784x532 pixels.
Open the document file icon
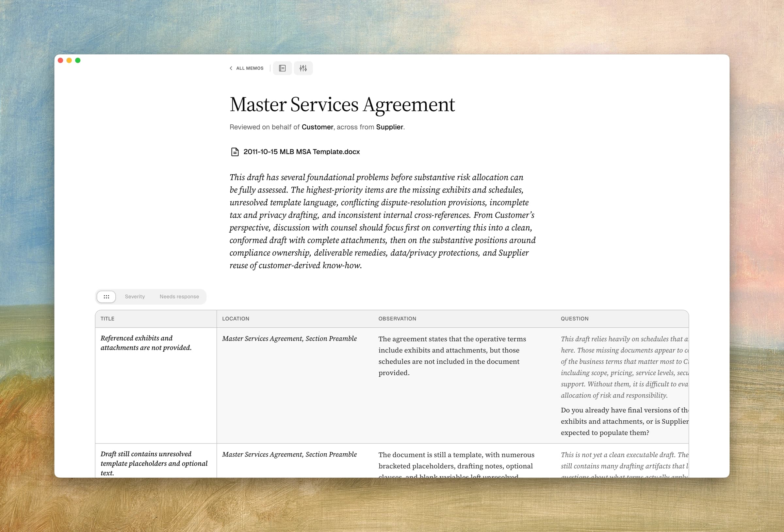[x=235, y=152]
